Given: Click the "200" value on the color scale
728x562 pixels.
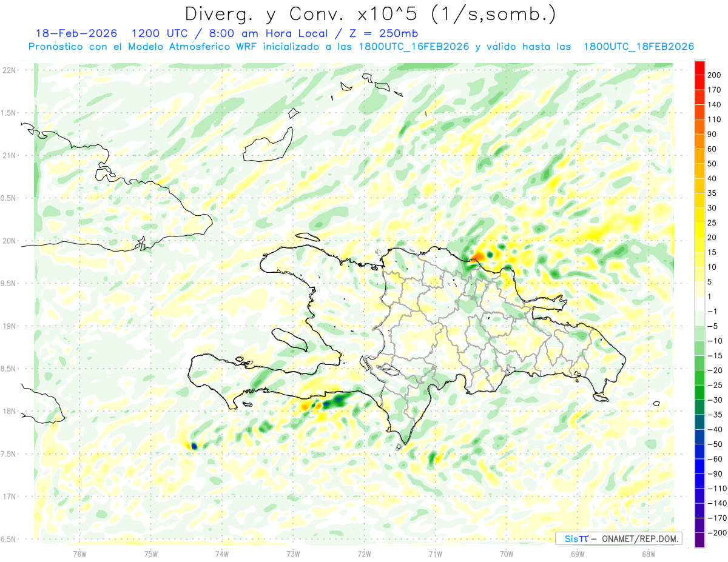Looking at the screenshot, I should [x=715, y=75].
